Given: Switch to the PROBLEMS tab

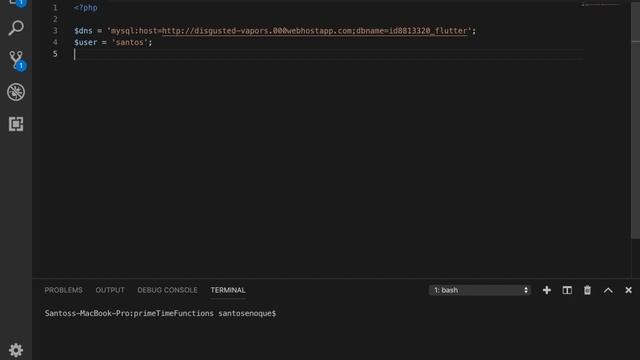Looking at the screenshot, I should tap(63, 290).
